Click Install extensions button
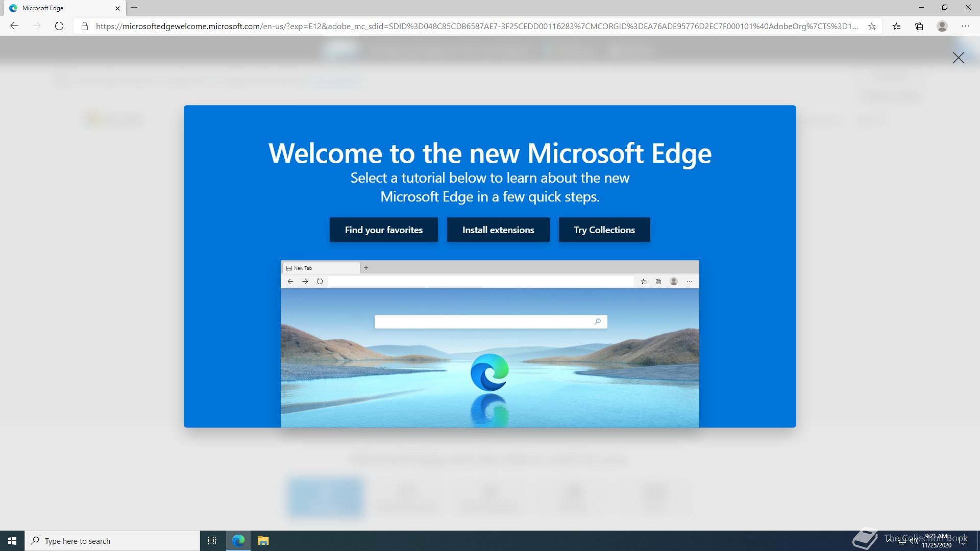The width and height of the screenshot is (980, 551). [498, 230]
